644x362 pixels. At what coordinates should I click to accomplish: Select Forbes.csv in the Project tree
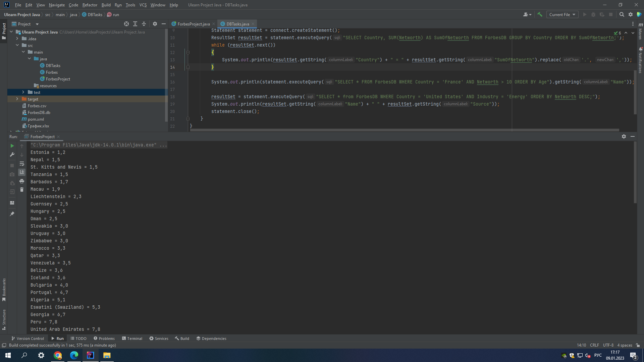[x=37, y=106]
